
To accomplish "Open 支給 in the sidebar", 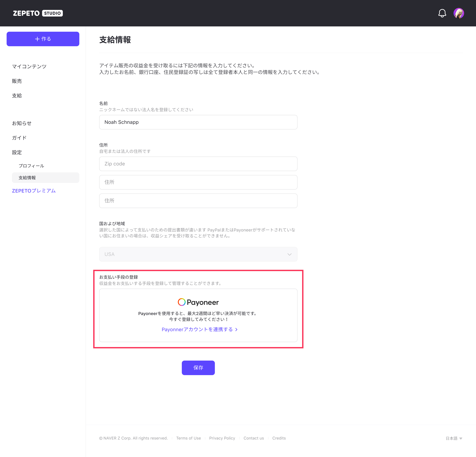I will [x=17, y=96].
